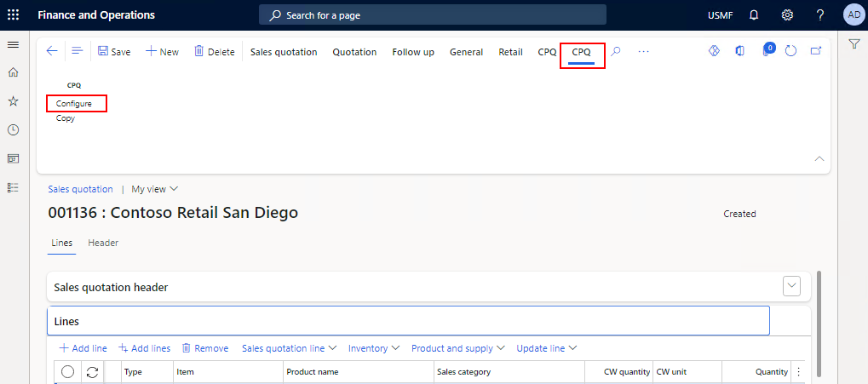Collapse the action pane chevron
The image size is (868, 384).
click(x=819, y=159)
